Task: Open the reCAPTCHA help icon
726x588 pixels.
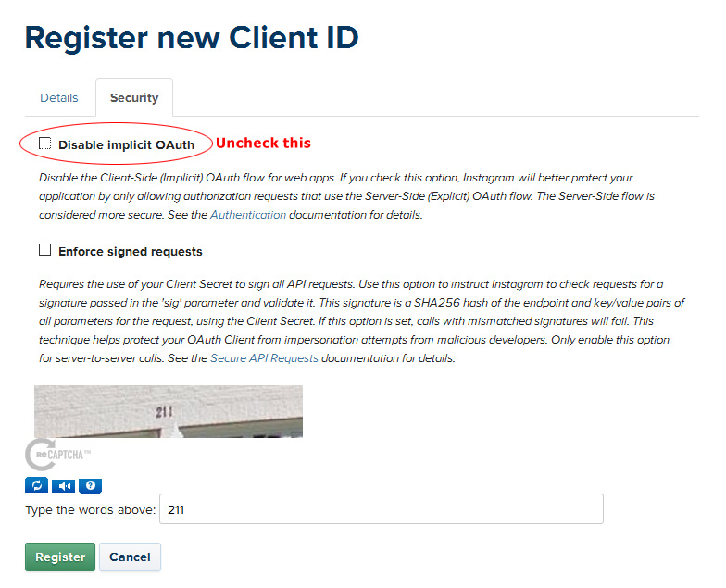Action: click(91, 485)
